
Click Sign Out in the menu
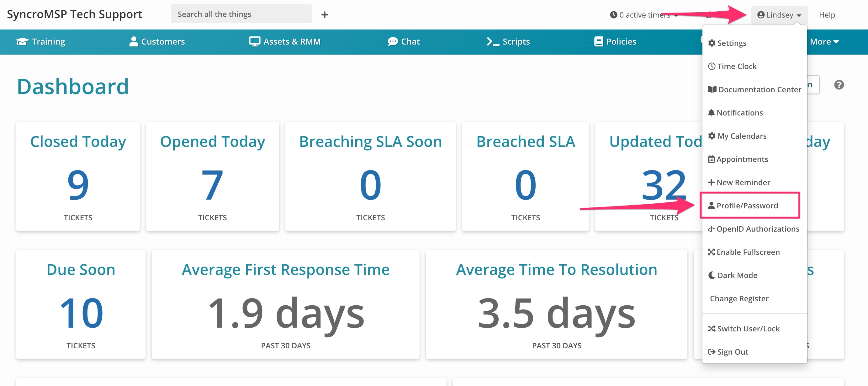pyautogui.click(x=732, y=351)
